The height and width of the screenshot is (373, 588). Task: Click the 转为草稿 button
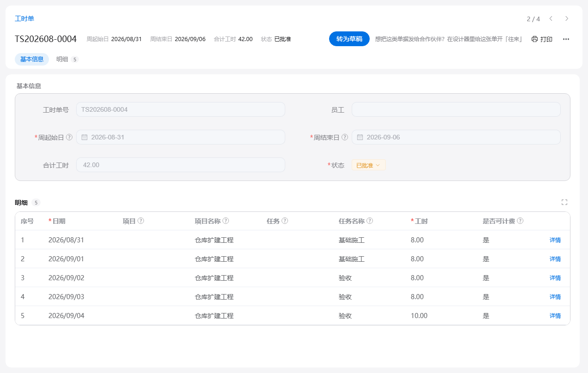pos(349,39)
